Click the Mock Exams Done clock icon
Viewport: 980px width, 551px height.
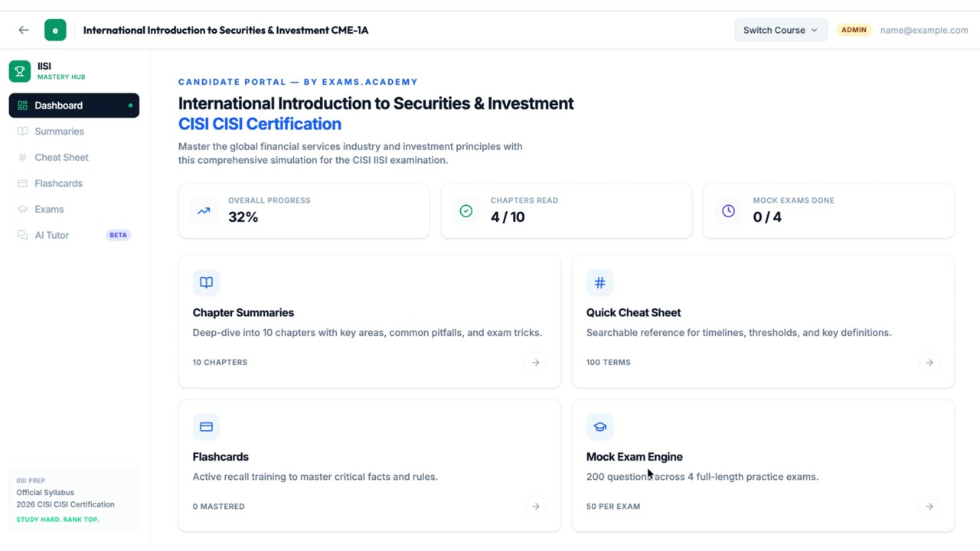point(728,210)
